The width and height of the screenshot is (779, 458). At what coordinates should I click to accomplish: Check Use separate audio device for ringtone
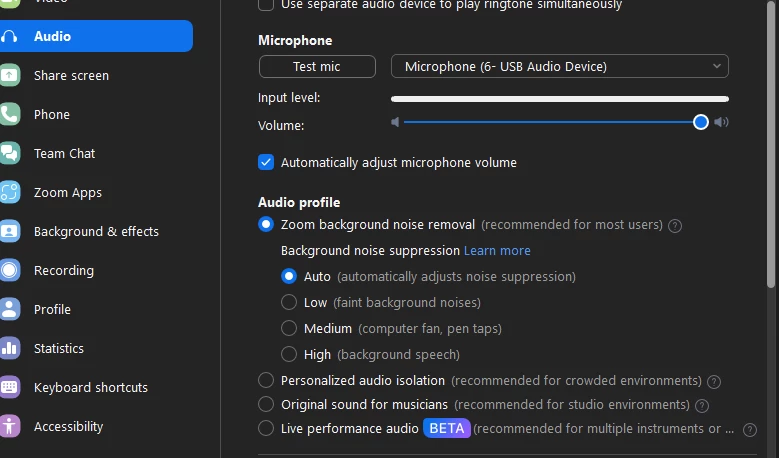(266, 4)
